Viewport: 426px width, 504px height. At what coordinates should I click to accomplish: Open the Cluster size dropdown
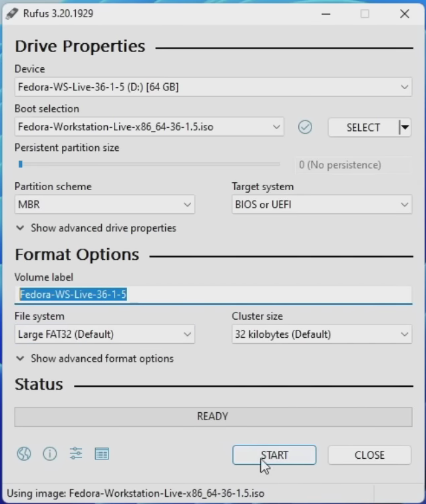point(321,334)
